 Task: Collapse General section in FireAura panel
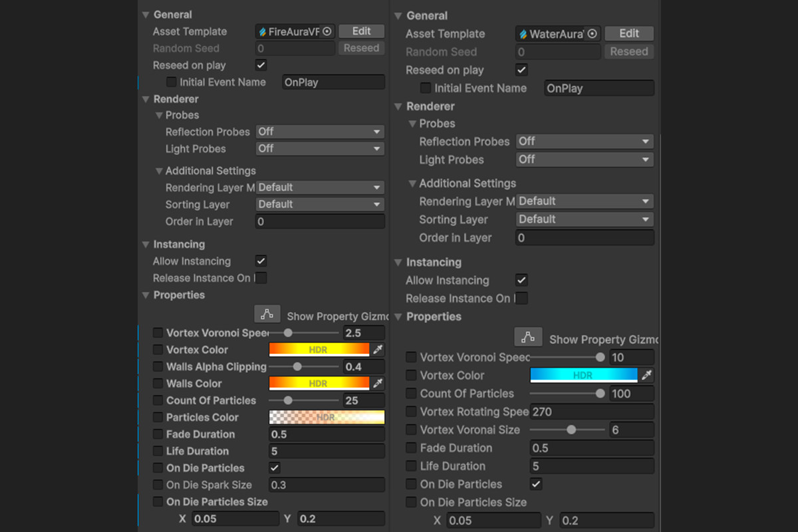click(146, 15)
